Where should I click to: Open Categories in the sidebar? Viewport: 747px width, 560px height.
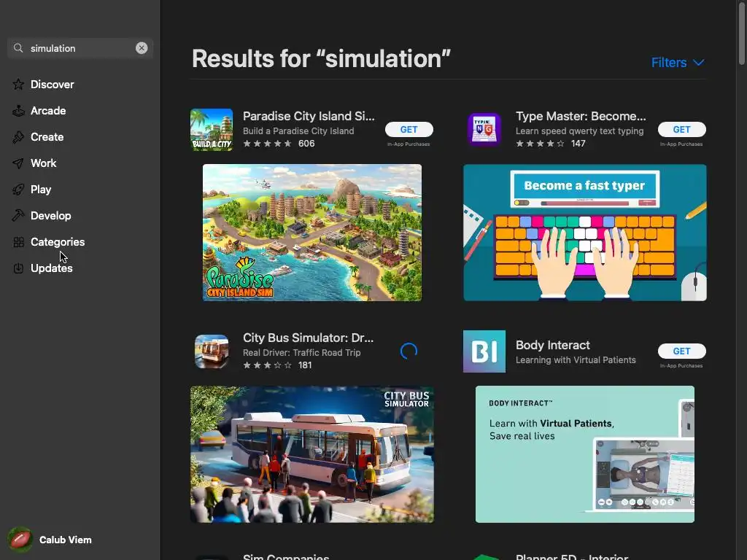(x=58, y=242)
